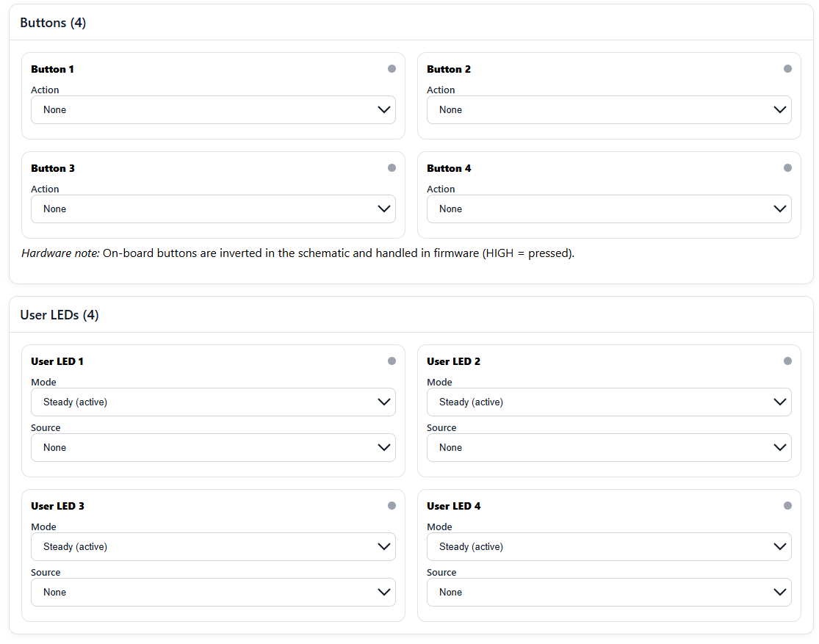This screenshot has width=819, height=644.
Task: Click User LED 3 status dot
Action: coord(392,506)
